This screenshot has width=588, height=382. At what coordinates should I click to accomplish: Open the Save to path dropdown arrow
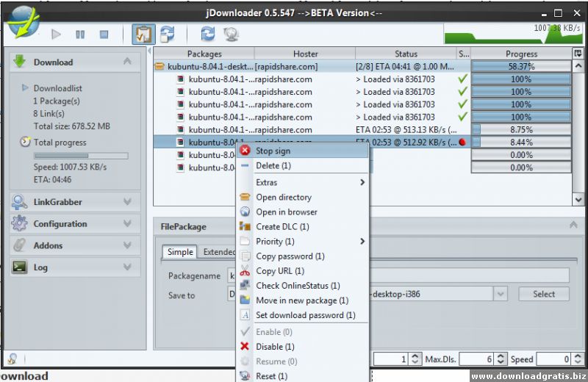pyautogui.click(x=501, y=294)
